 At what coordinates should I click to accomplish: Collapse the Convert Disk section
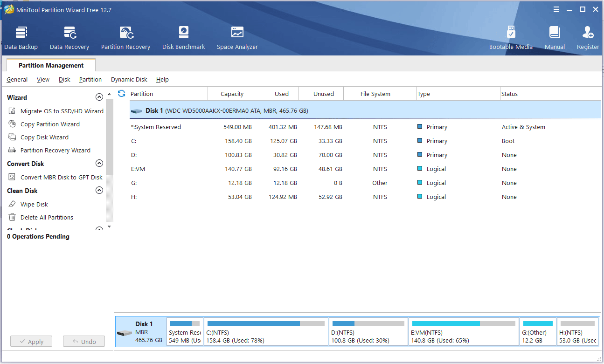(x=99, y=164)
